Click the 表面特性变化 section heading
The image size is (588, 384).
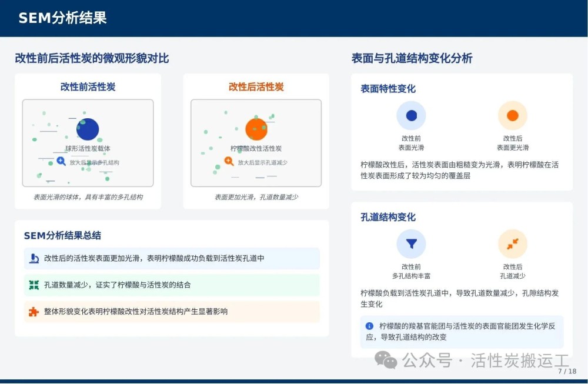click(x=388, y=89)
